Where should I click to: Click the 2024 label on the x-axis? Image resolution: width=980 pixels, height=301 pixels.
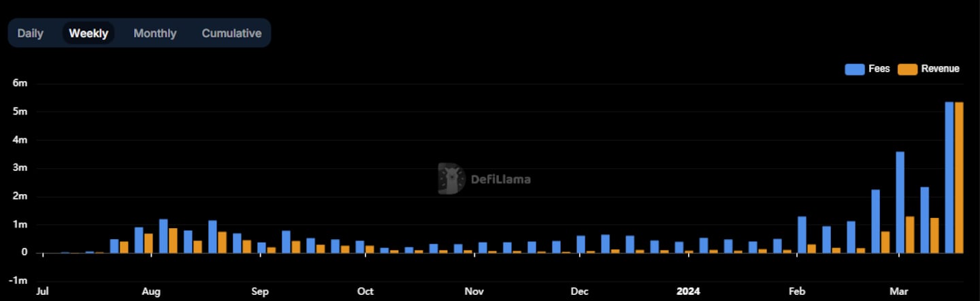(x=688, y=291)
